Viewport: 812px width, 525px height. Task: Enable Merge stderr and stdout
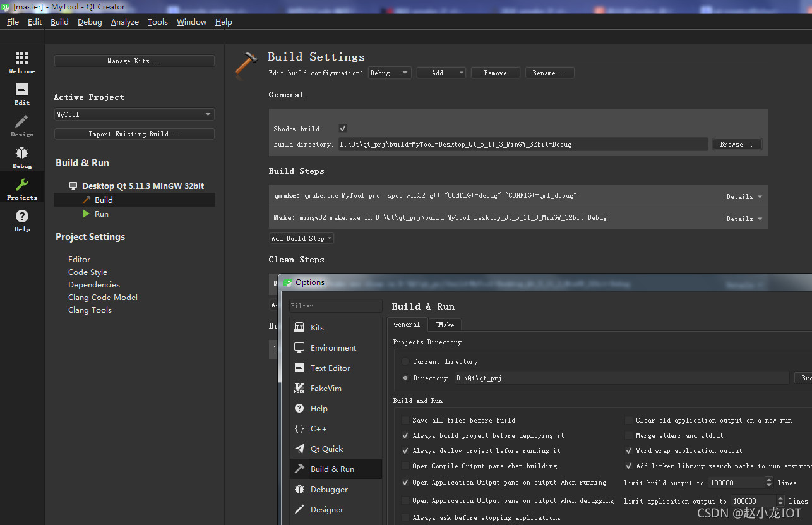pyautogui.click(x=629, y=435)
